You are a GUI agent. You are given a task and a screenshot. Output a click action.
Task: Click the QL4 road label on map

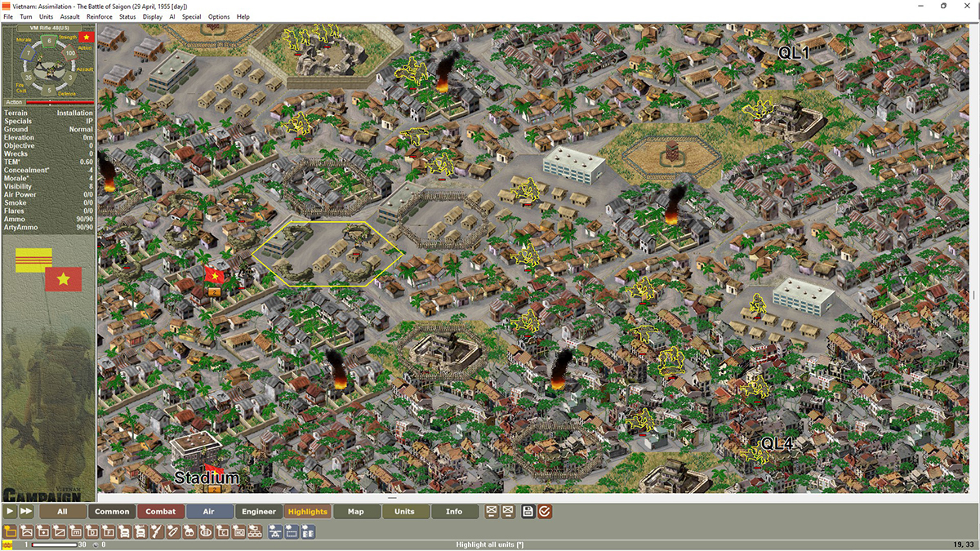pos(777,443)
